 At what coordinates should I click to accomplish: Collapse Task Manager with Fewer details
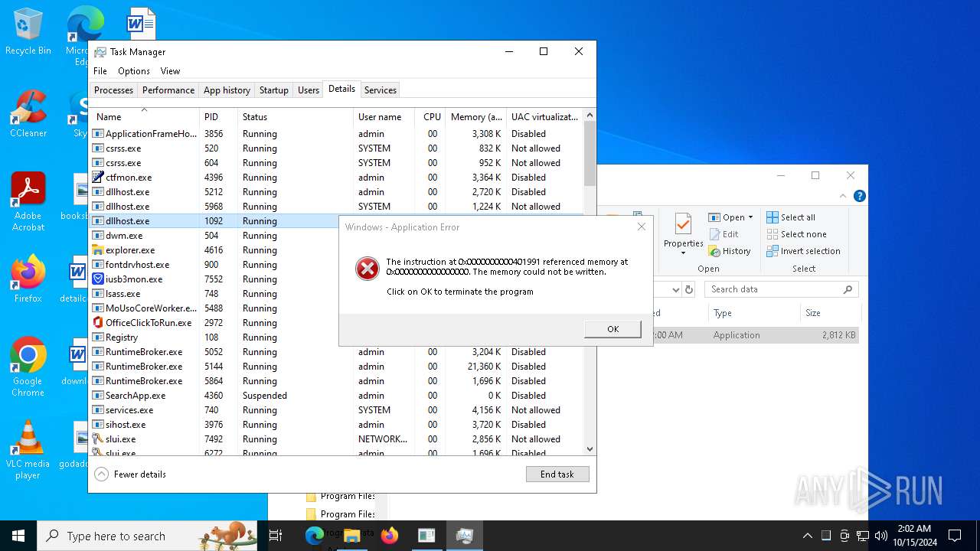(131, 474)
